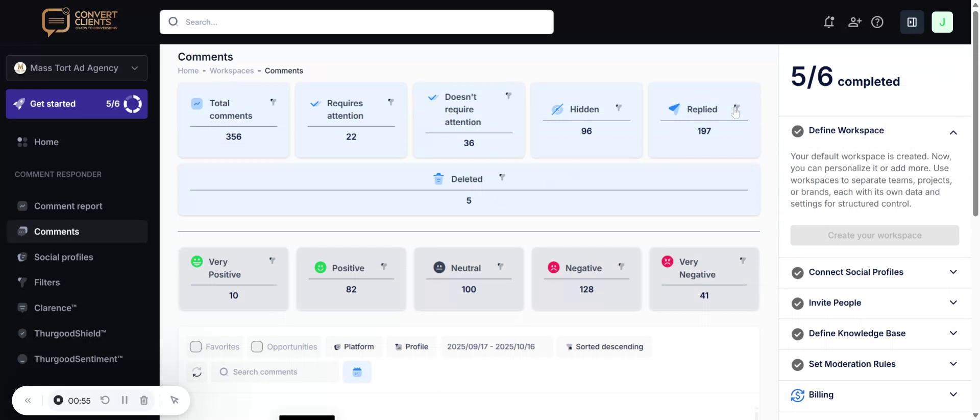Expand the Invite People section
980x420 pixels.
[953, 302]
